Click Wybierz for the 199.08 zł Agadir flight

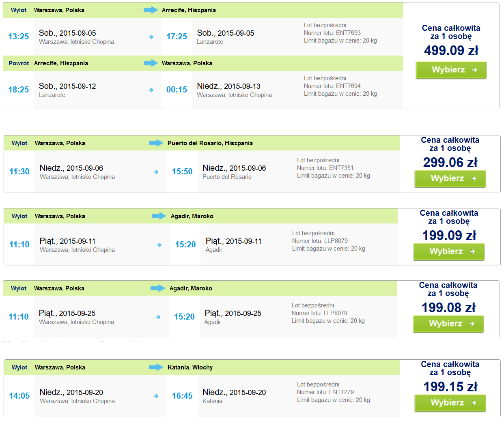(x=448, y=324)
